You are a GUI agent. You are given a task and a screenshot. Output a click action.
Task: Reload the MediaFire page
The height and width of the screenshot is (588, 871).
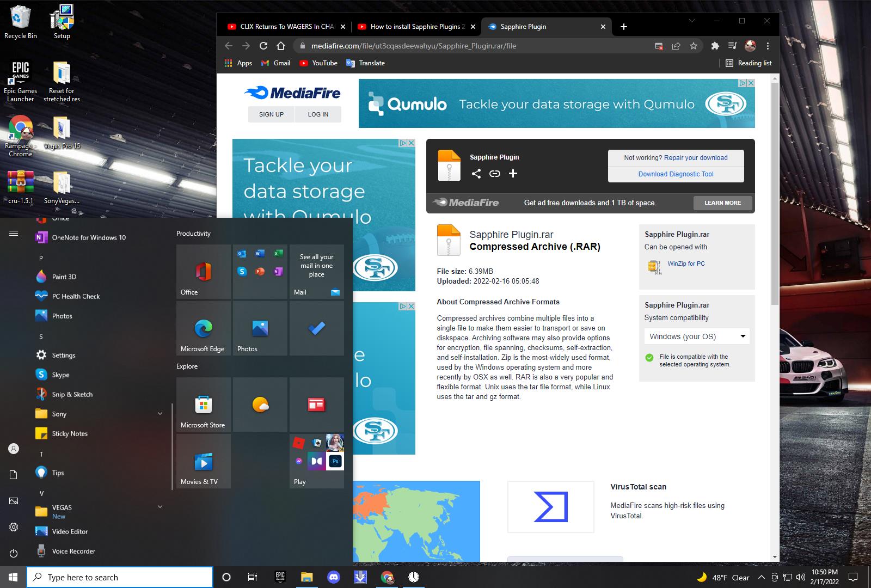click(x=263, y=46)
